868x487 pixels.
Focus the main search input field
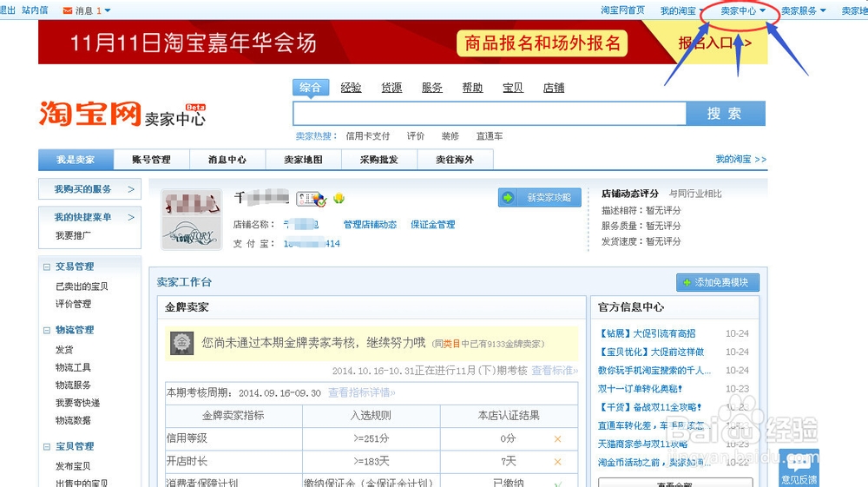pyautogui.click(x=490, y=114)
